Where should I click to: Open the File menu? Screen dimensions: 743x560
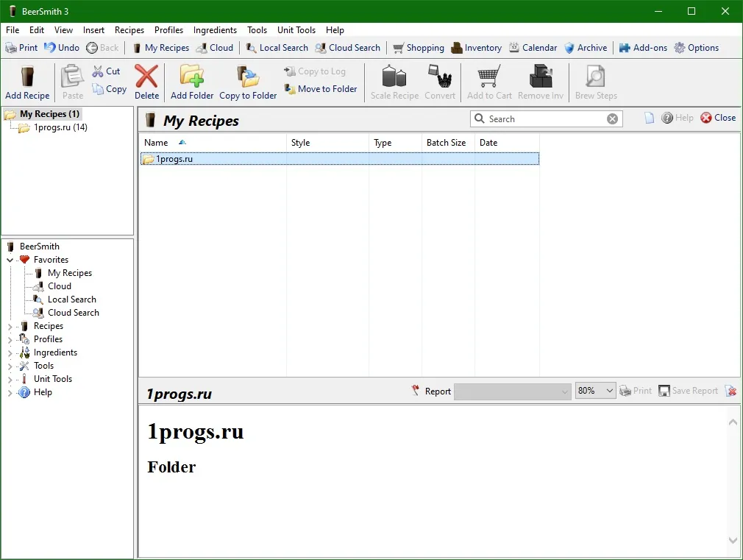tap(13, 30)
